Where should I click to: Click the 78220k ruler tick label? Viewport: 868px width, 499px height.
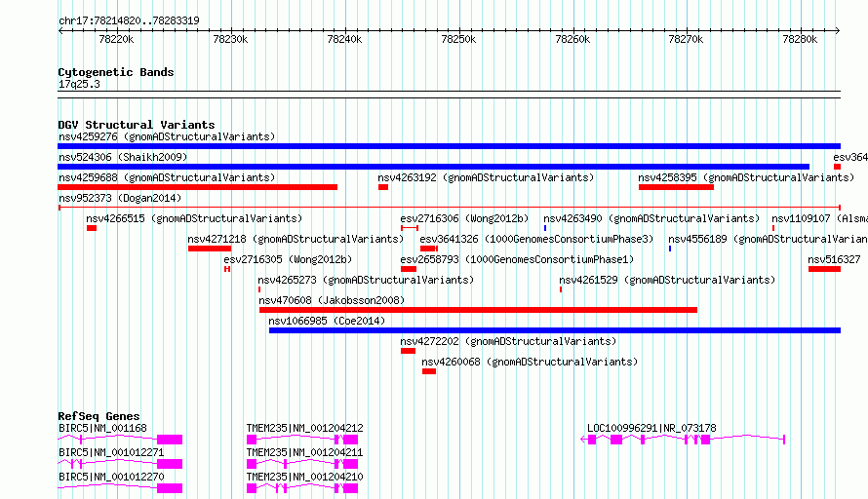pos(116,39)
